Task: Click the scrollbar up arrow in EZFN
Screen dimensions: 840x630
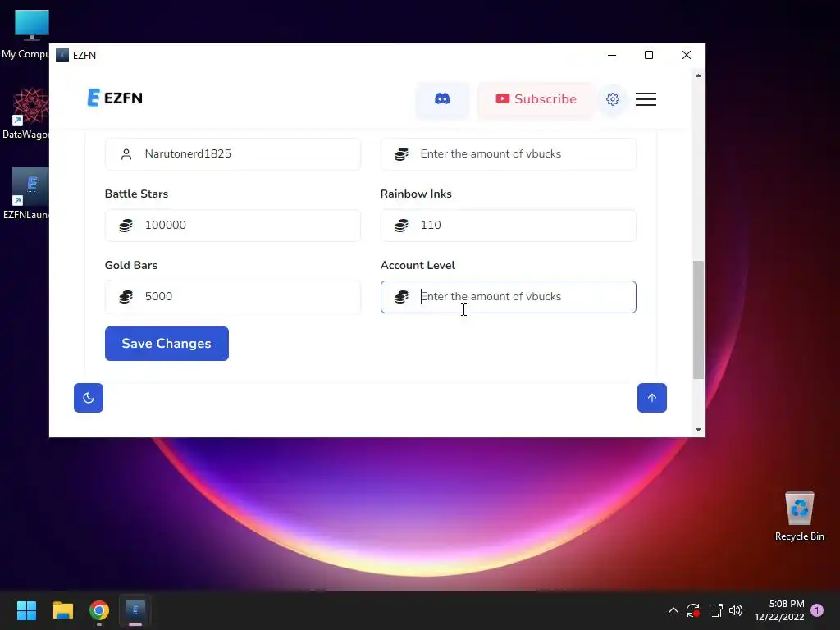Action: (698, 75)
